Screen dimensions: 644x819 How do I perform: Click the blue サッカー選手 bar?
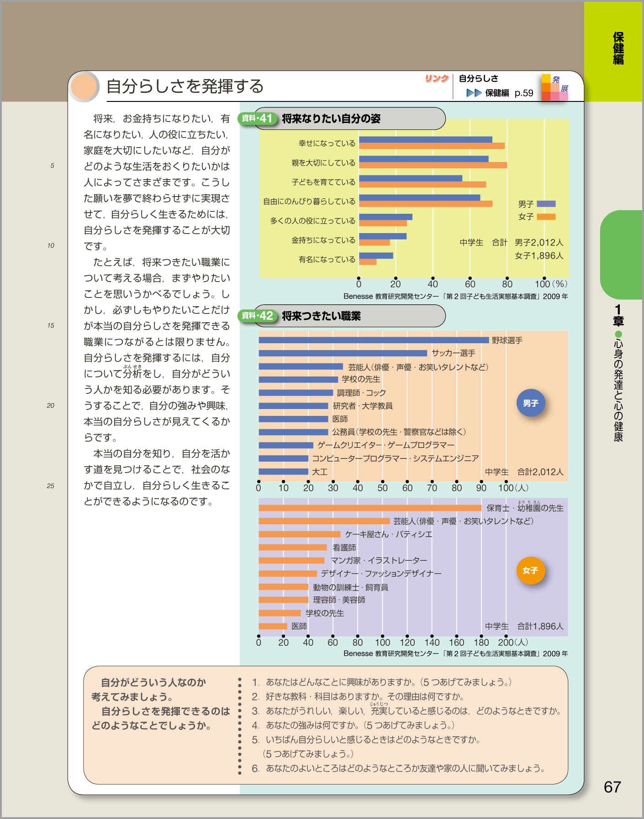(x=343, y=353)
